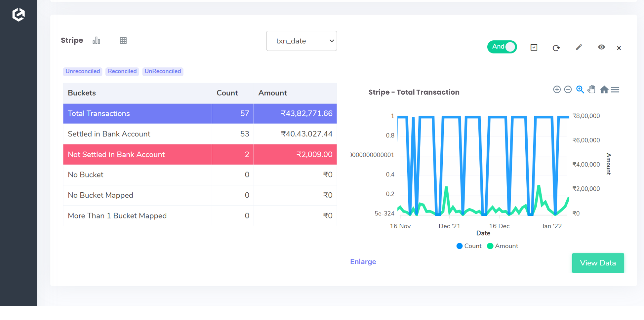The image size is (644, 320).
Task: Click the checkbox icon in the toolbar
Action: [x=534, y=48]
